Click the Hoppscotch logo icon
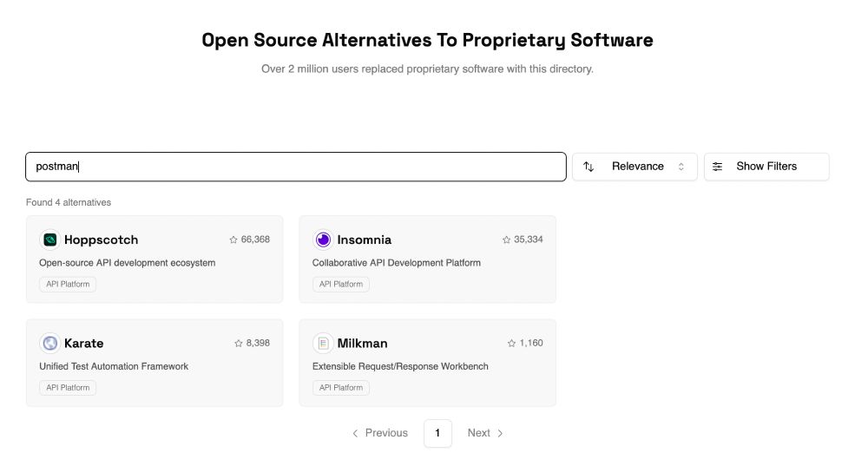This screenshot has height=466, width=868. point(49,240)
